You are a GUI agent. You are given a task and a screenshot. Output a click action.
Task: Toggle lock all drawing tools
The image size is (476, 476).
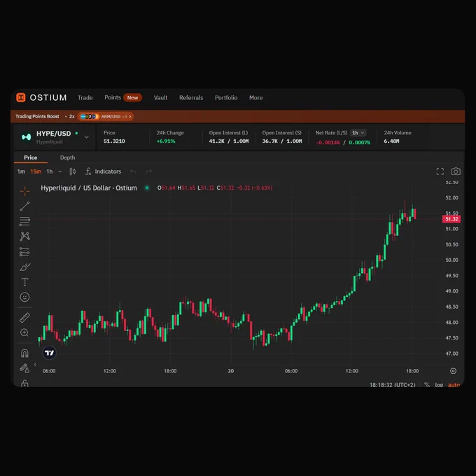coord(24,384)
